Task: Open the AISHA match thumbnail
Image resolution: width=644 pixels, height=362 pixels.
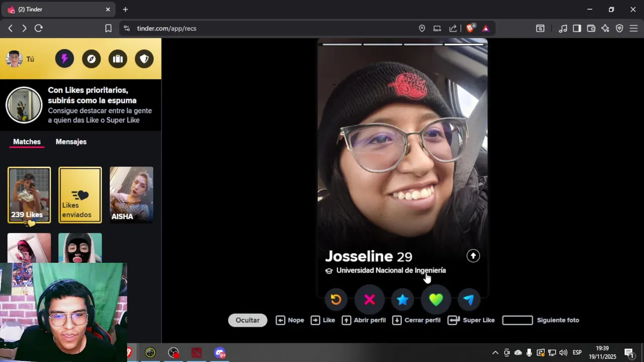Action: [131, 195]
